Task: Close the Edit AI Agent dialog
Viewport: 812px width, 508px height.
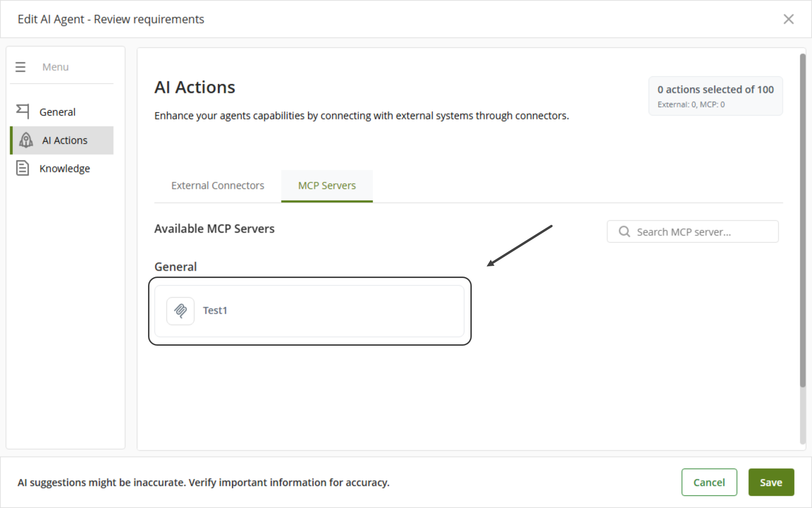Action: coord(788,19)
